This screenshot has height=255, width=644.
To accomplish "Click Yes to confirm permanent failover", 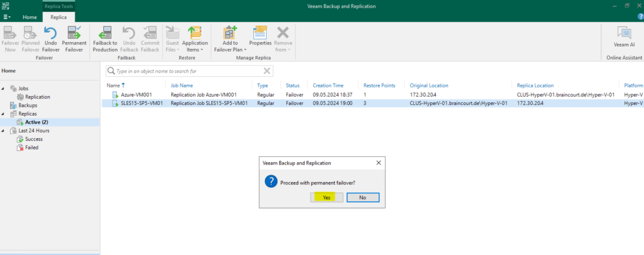I will [326, 197].
